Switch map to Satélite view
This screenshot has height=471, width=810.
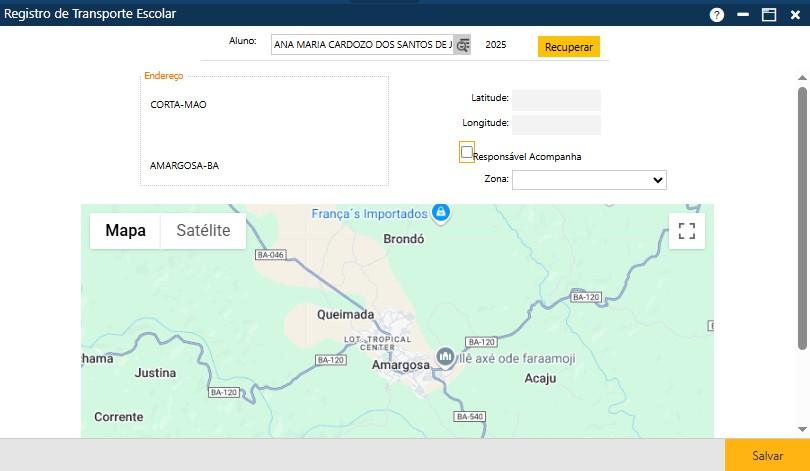[x=203, y=231]
